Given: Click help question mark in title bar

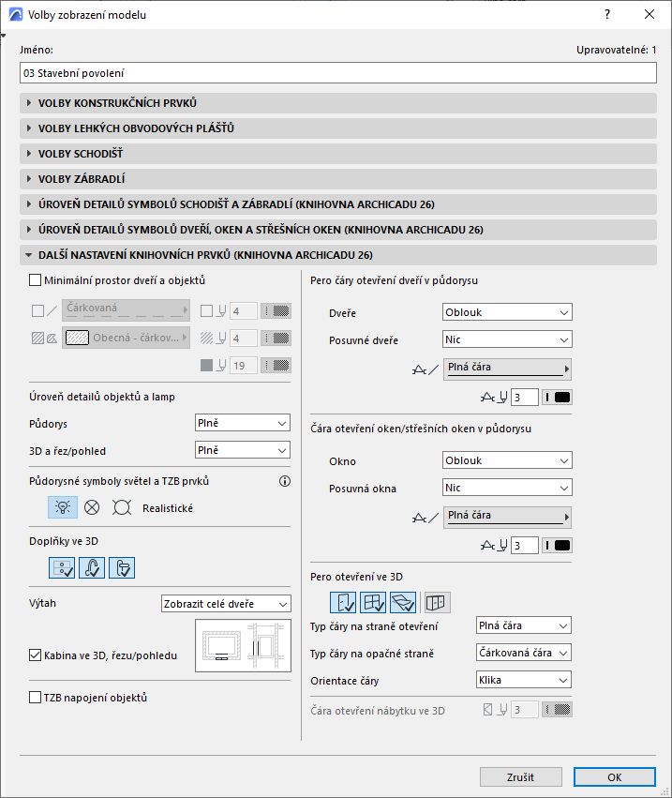Looking at the screenshot, I should coord(607,14).
